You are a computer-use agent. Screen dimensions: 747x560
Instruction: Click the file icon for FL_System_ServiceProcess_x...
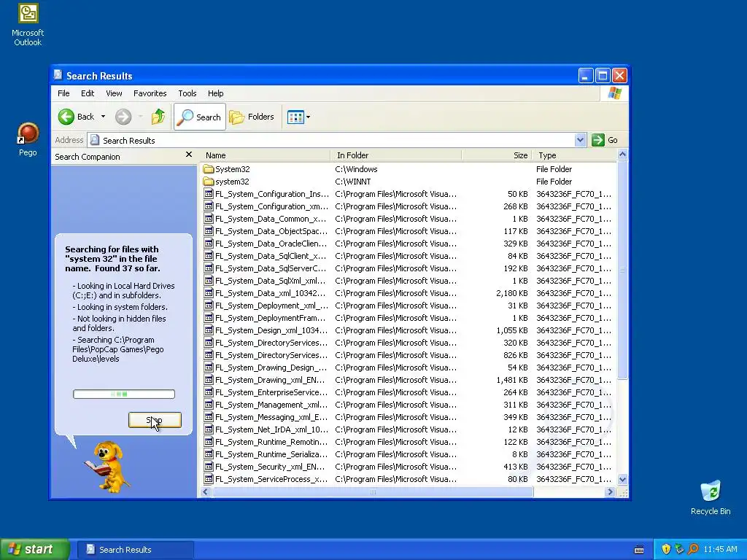pyautogui.click(x=208, y=478)
